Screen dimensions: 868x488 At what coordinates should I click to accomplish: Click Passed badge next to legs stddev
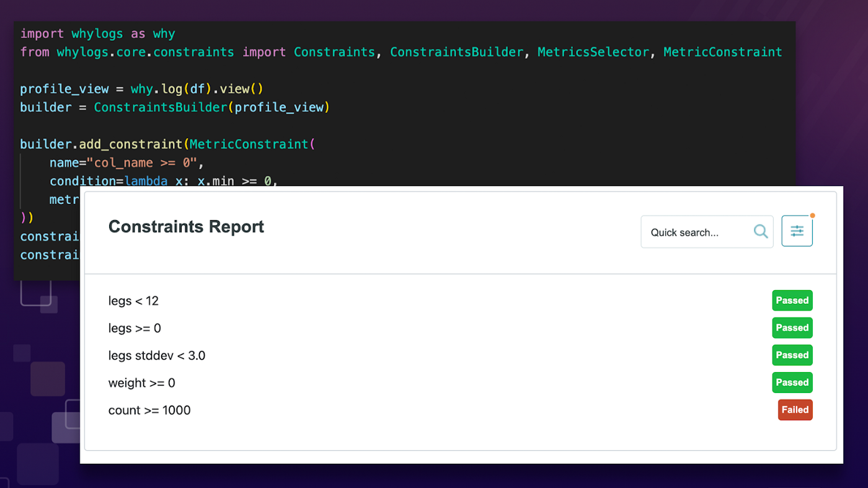click(x=792, y=355)
